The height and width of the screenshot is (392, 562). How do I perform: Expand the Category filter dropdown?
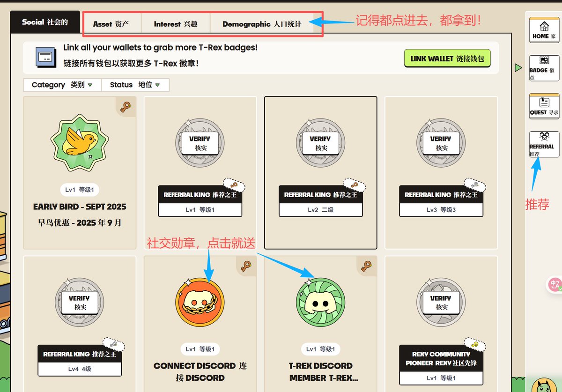coord(62,85)
